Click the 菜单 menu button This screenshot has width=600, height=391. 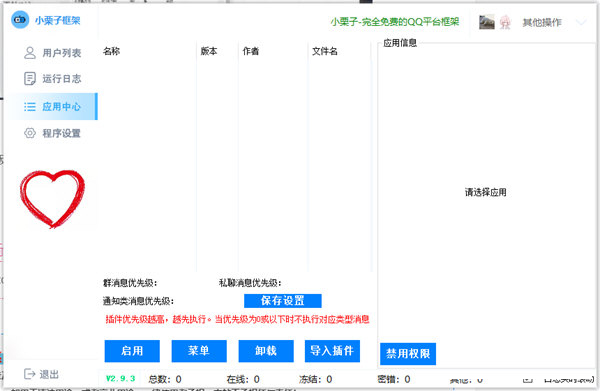point(199,351)
